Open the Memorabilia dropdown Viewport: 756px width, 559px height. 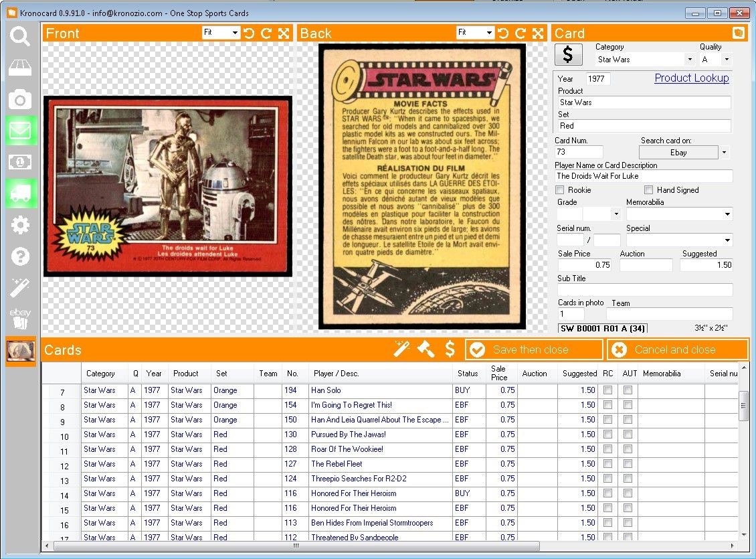point(679,214)
